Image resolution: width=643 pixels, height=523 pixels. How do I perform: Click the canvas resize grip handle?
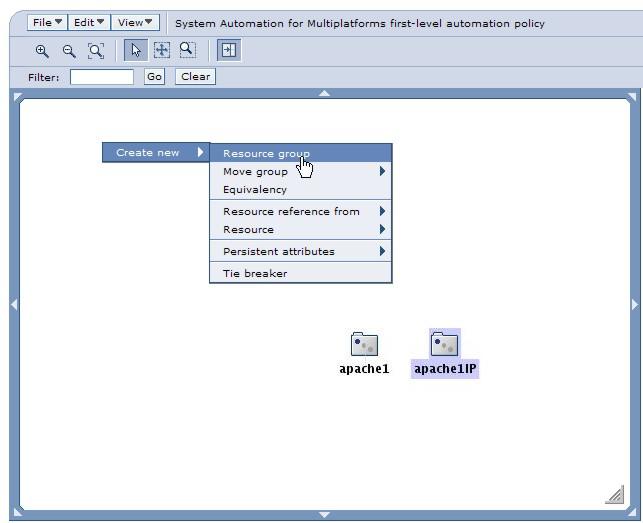coord(615,494)
